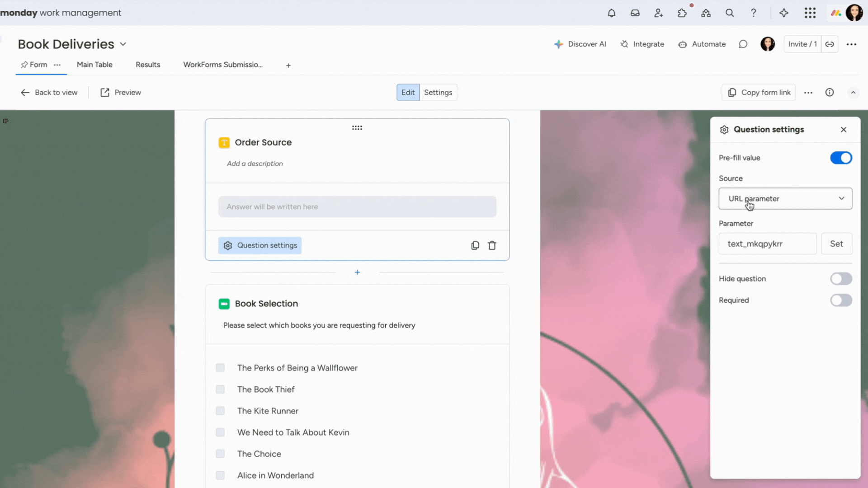Add a new view with the plus
The height and width of the screenshot is (488, 868).
point(288,66)
